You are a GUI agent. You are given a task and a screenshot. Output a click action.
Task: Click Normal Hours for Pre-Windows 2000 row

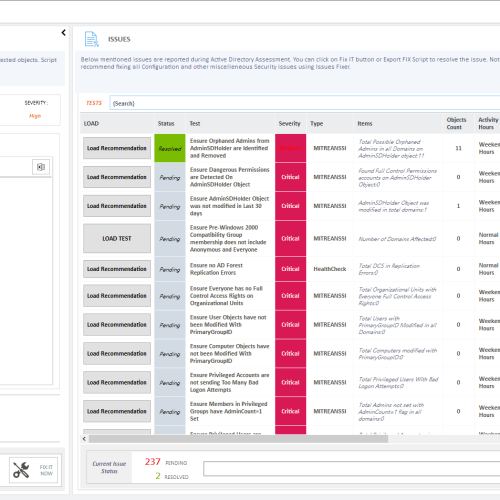488,238
